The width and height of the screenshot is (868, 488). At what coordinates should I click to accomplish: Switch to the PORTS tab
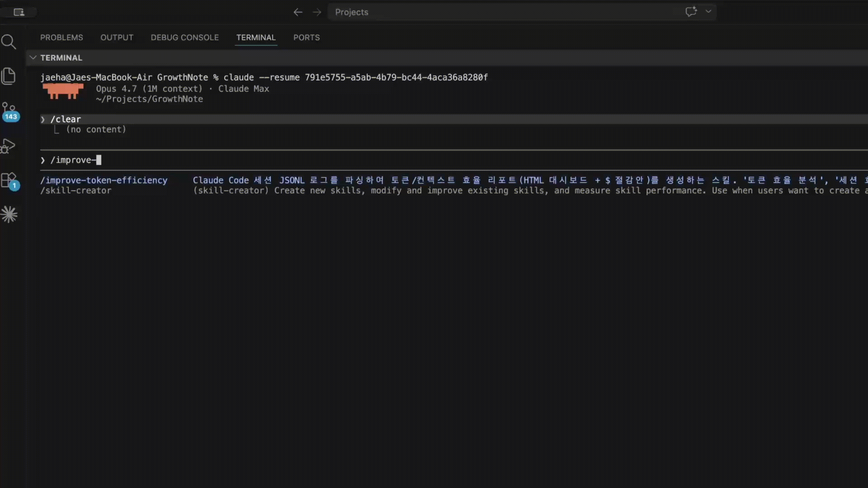[x=307, y=37]
